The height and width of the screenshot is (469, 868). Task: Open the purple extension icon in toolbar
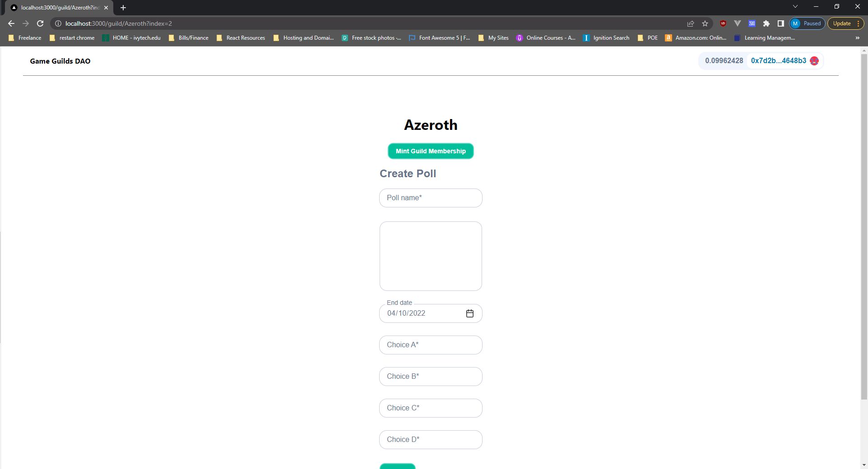point(752,23)
